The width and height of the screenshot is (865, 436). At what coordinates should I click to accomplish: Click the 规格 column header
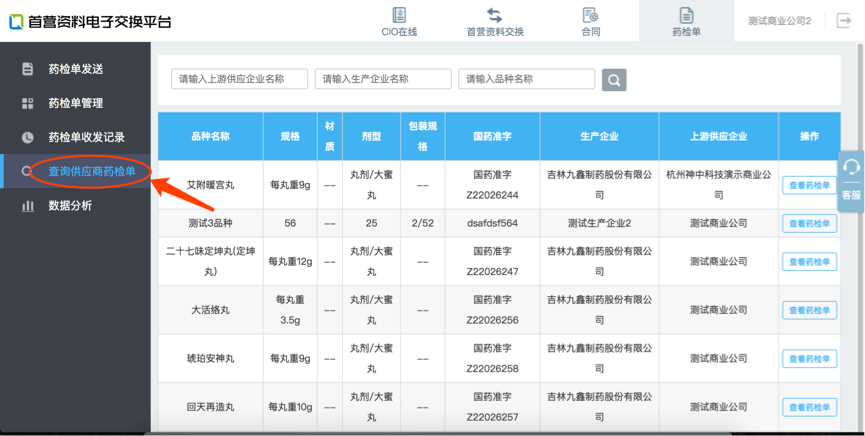(x=290, y=136)
